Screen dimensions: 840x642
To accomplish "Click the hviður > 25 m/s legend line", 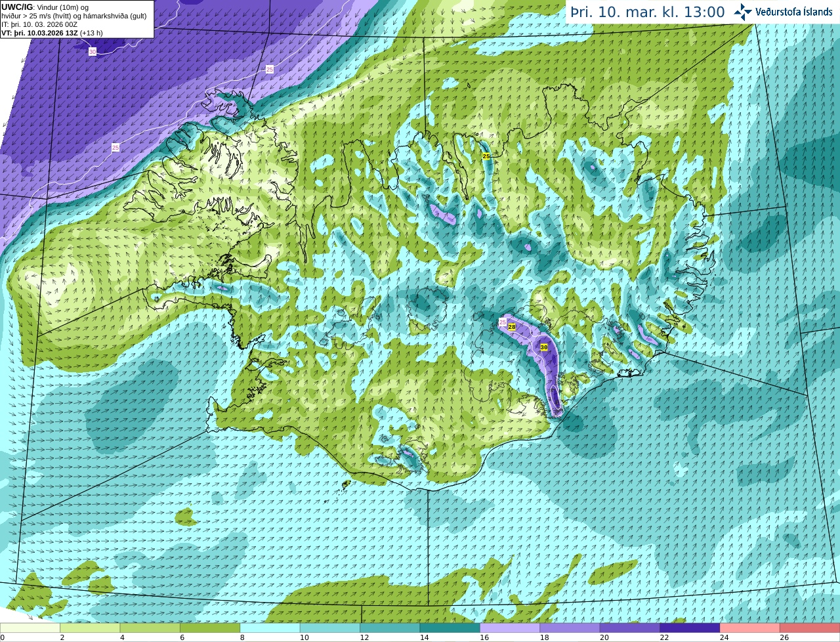I will coord(73,16).
